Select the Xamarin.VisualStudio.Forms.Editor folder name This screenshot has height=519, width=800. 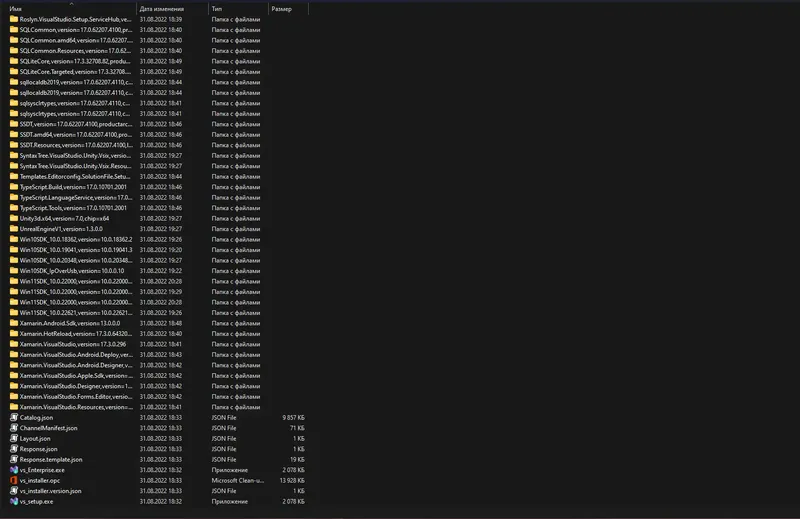tap(76, 397)
